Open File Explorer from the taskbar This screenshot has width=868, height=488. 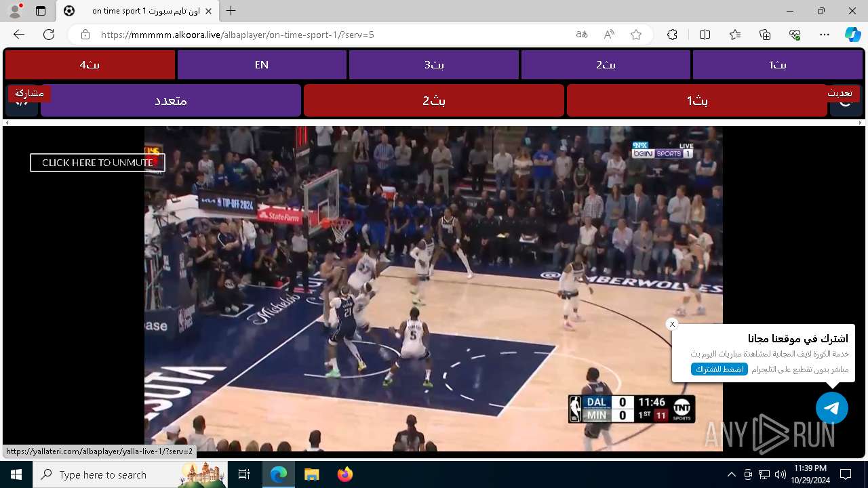[312, 474]
